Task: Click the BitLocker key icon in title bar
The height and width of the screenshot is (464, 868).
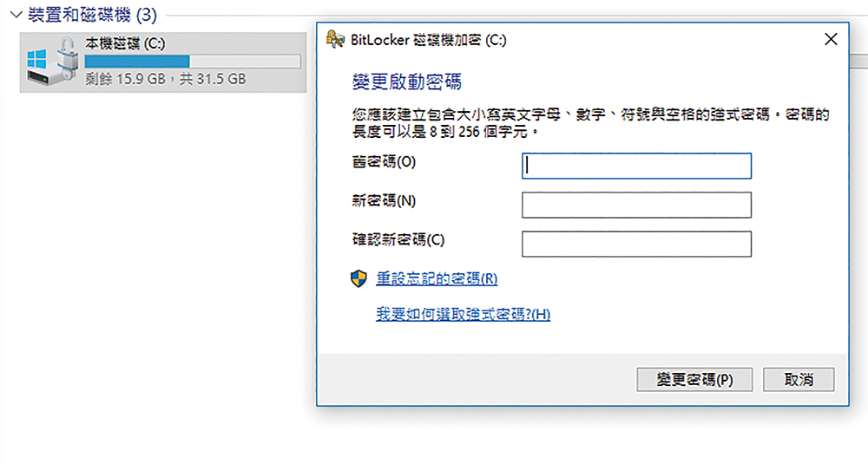Action: tap(335, 40)
